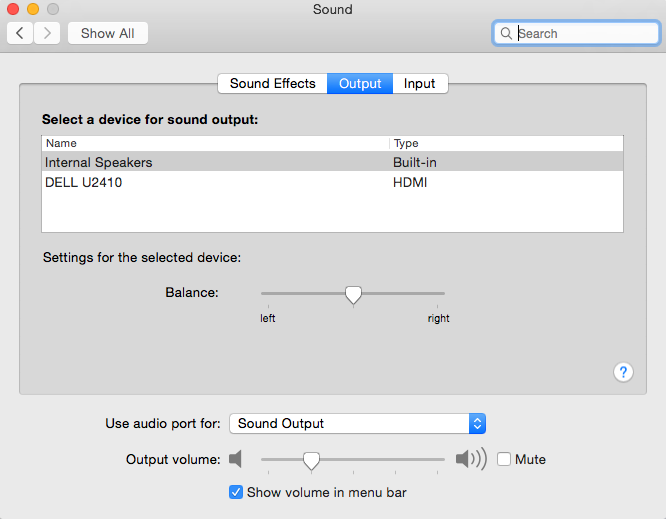Click the Balance slider knob
Viewport: 666px width, 519px height.
(x=353, y=295)
